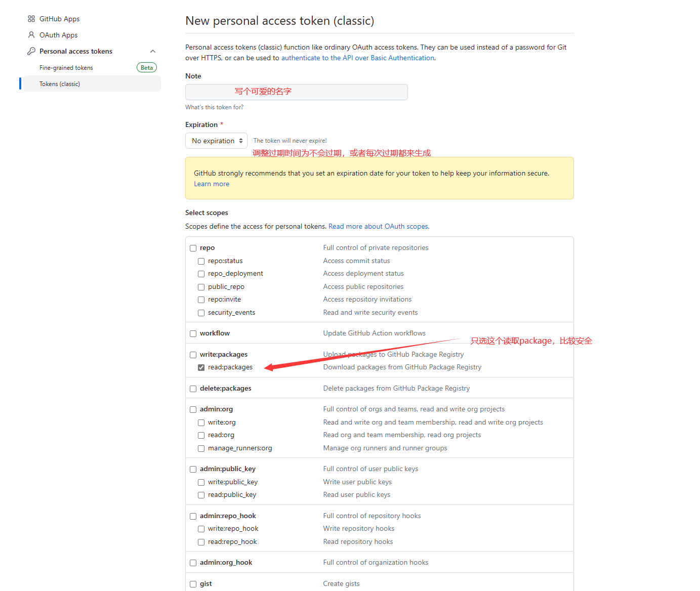Viewport: 700px width, 591px height.
Task: Check the write:repo_hook scope
Action: point(201,529)
